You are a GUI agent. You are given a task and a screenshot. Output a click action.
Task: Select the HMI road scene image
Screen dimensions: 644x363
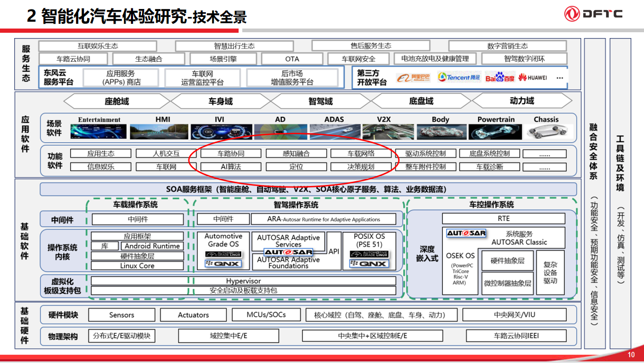tap(159, 131)
